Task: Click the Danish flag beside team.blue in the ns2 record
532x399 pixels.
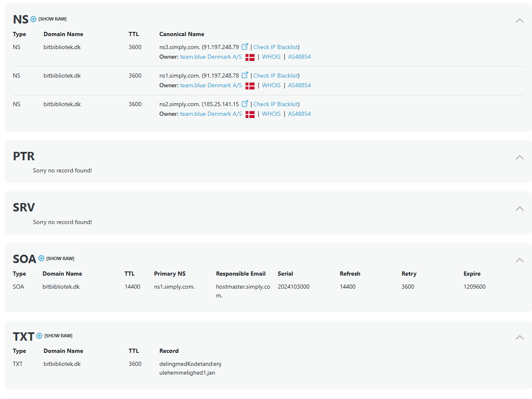Action: (x=250, y=114)
